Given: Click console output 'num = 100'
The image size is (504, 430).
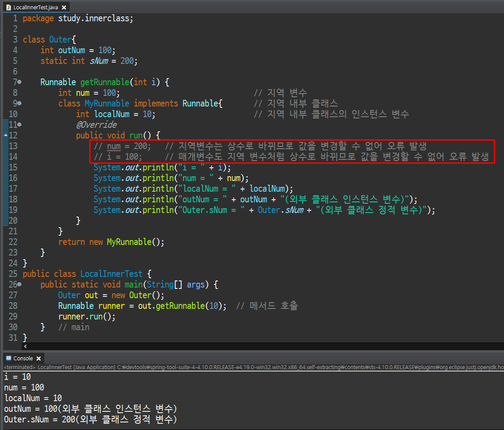Looking at the screenshot, I should click(x=24, y=387).
